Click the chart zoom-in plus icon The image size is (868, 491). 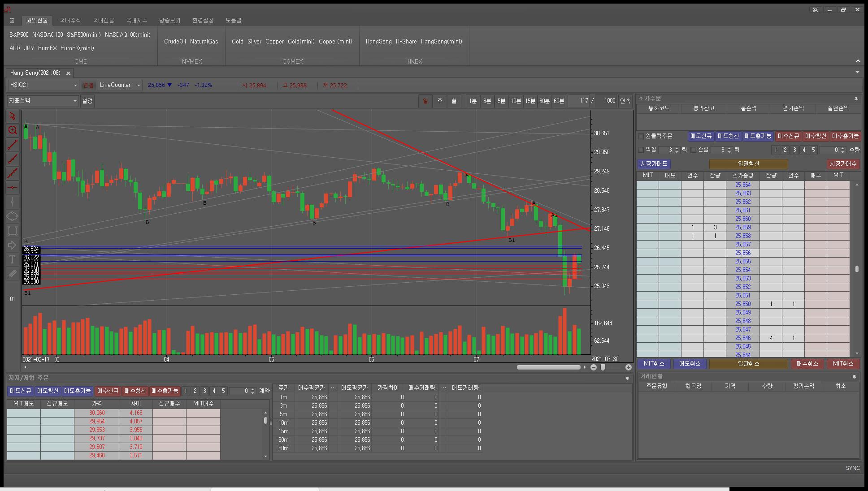(628, 367)
